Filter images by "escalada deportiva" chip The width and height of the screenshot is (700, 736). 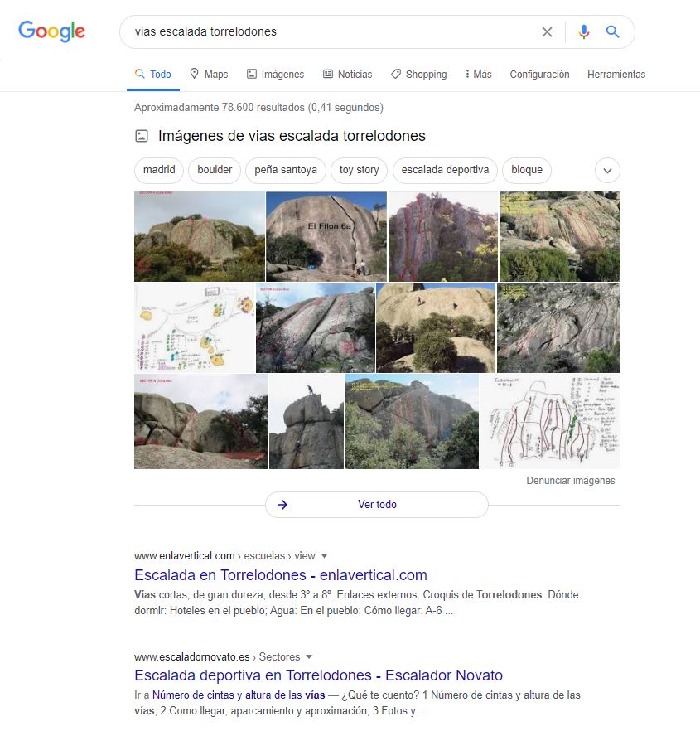coord(445,170)
